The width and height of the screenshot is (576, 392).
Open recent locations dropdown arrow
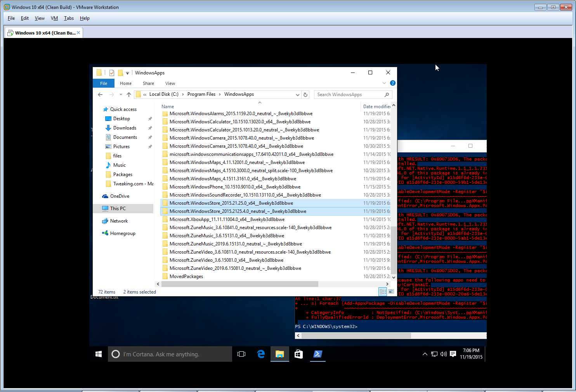pyautogui.click(x=121, y=95)
